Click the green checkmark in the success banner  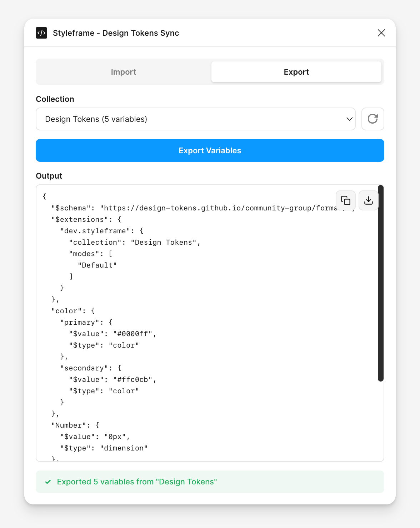pyautogui.click(x=47, y=482)
